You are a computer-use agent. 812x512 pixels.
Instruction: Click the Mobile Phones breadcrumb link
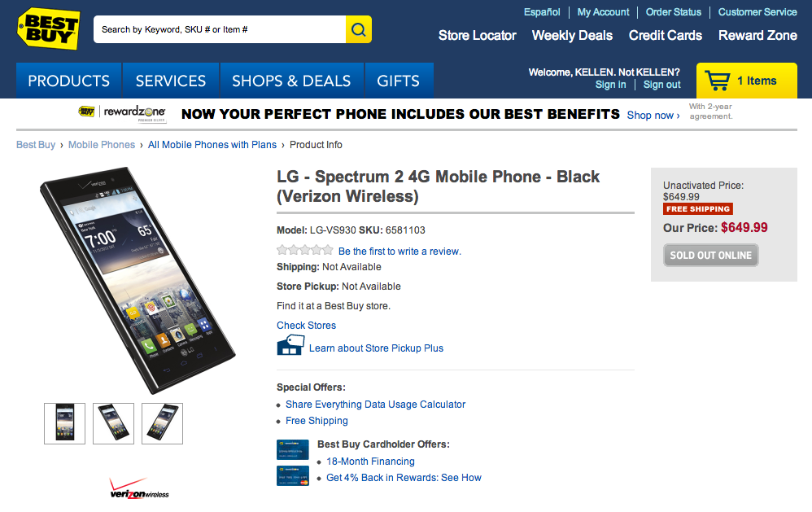click(x=102, y=145)
